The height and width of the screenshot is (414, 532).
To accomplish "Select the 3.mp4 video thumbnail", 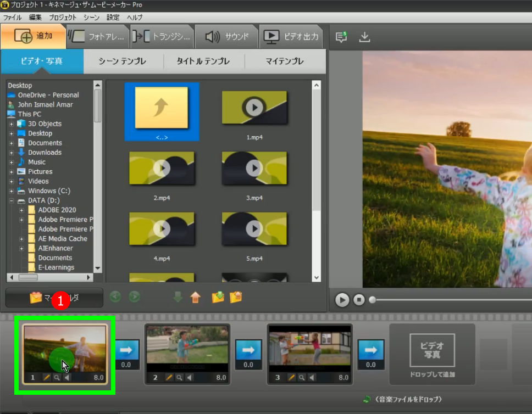I will click(253, 167).
